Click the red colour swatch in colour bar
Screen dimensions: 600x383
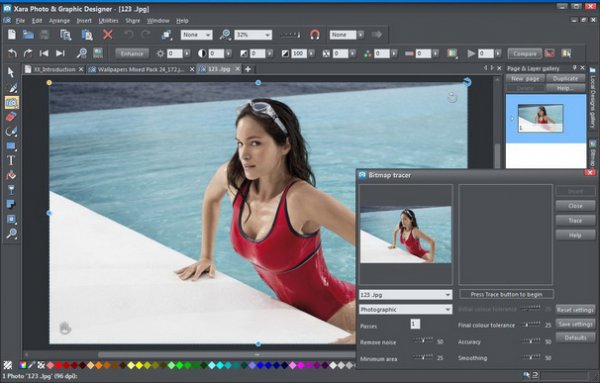coord(59,365)
